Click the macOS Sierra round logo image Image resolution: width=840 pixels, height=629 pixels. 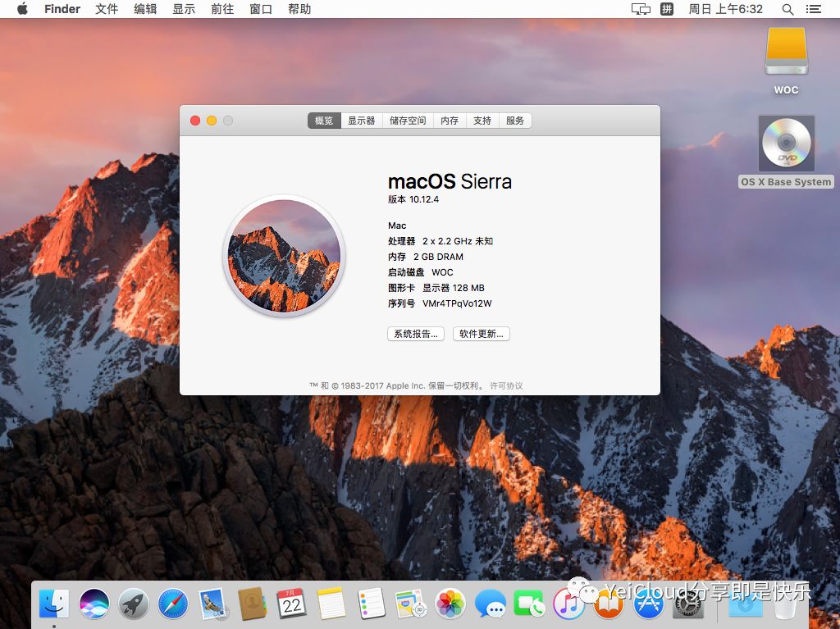[284, 256]
